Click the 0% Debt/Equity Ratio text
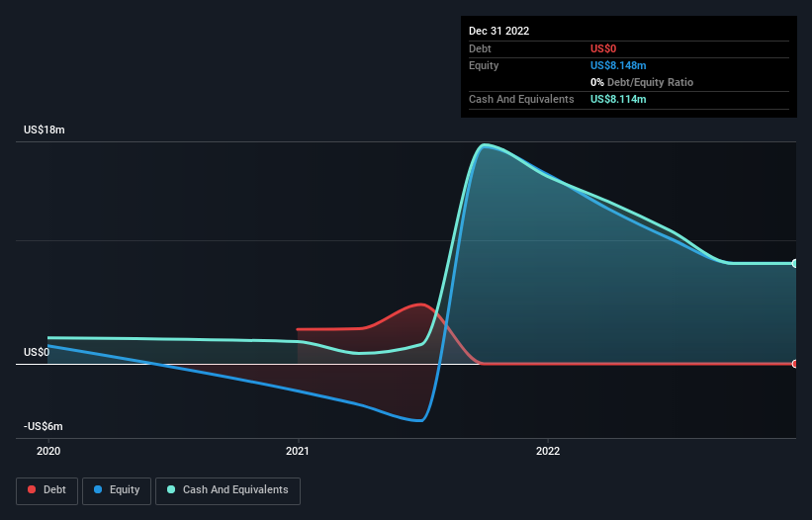This screenshot has height=520, width=812. click(x=642, y=82)
